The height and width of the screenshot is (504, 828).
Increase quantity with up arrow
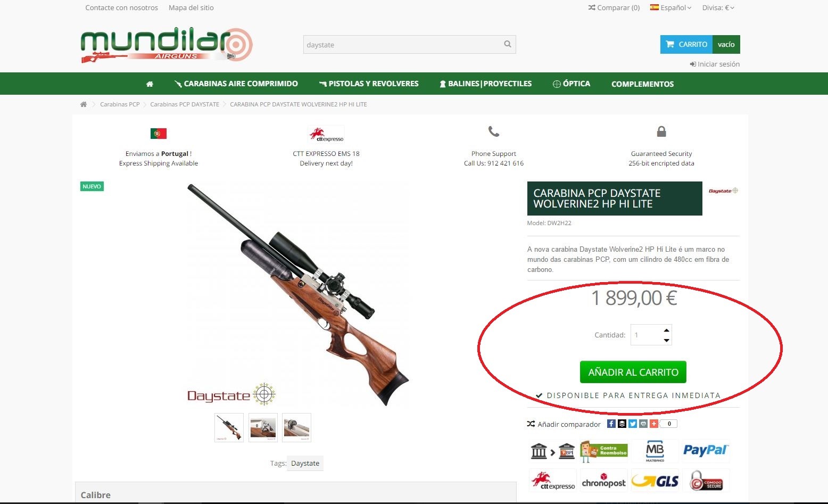666,330
